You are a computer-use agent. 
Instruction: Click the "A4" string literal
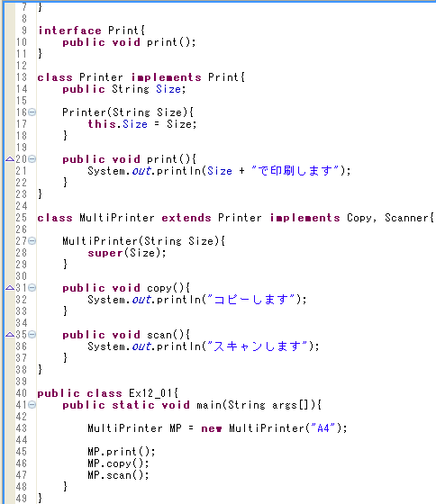[x=323, y=428]
